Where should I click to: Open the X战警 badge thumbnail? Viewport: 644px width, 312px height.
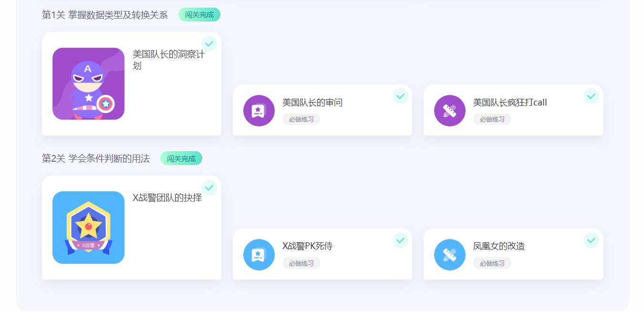coord(88,228)
